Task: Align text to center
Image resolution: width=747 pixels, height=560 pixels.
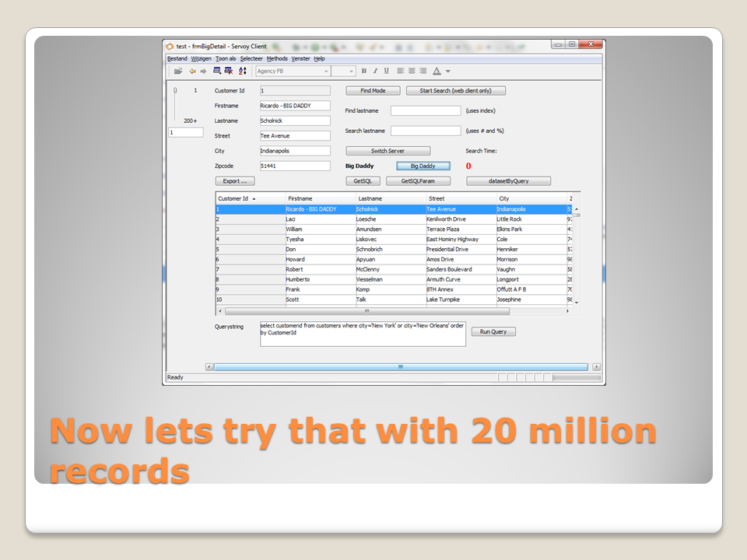Action: 412,71
